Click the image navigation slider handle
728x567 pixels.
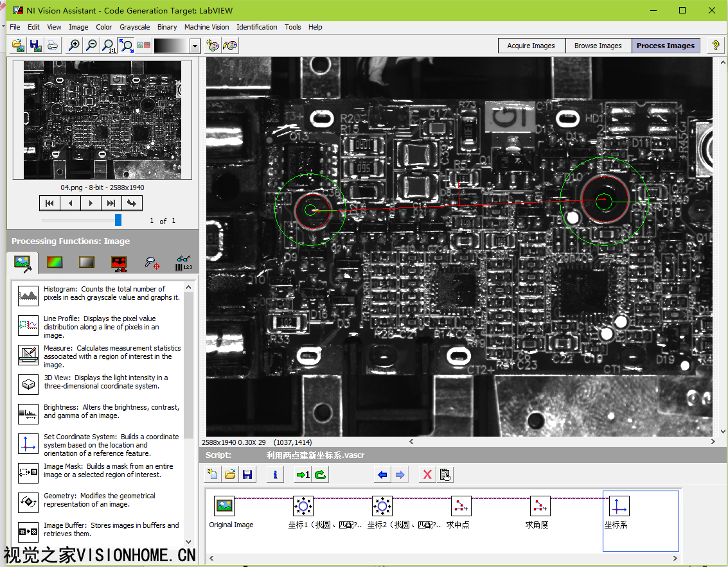click(x=118, y=220)
